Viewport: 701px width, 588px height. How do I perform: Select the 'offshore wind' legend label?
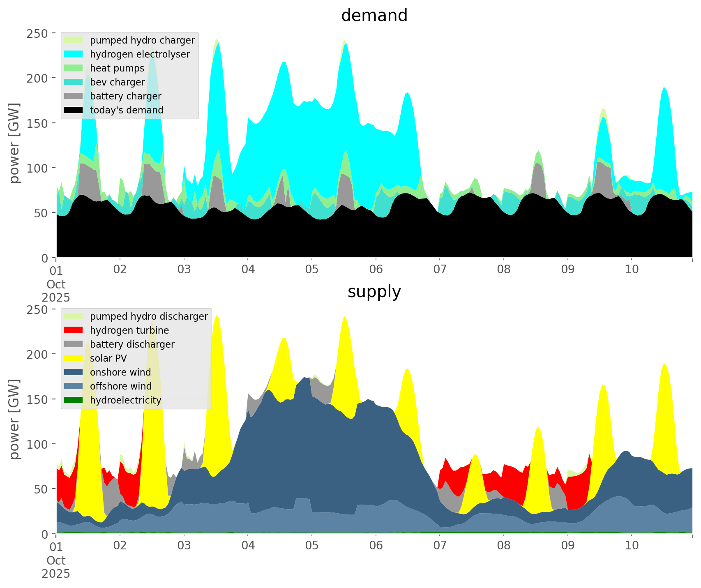[x=120, y=386]
